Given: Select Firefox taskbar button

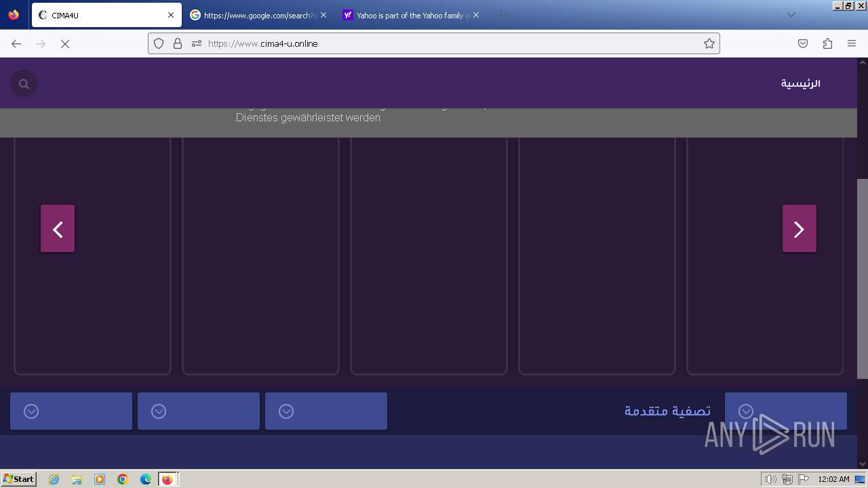Looking at the screenshot, I should click(167, 479).
